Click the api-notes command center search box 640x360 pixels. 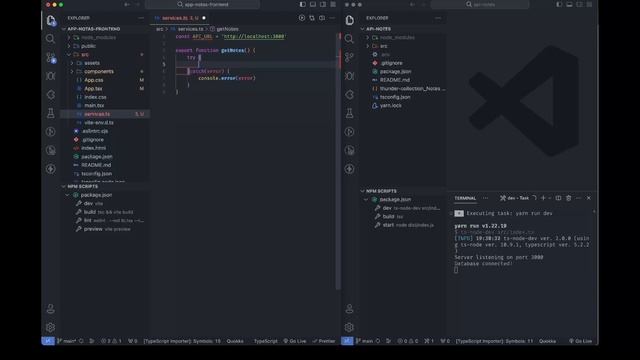click(x=480, y=4)
